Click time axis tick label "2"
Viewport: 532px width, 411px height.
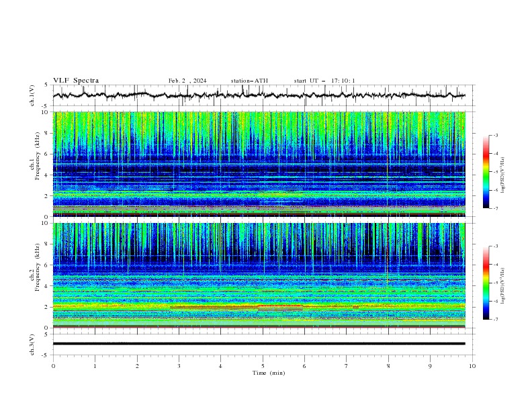coord(137,366)
